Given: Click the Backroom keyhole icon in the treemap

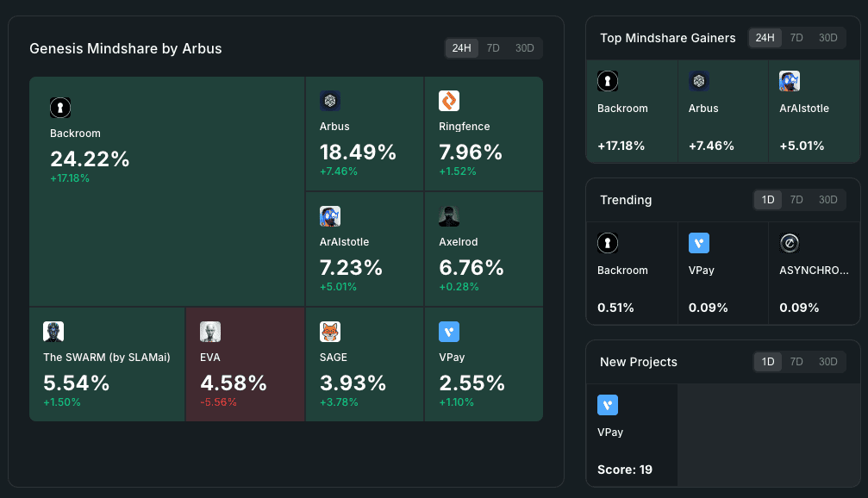Looking at the screenshot, I should pos(60,108).
